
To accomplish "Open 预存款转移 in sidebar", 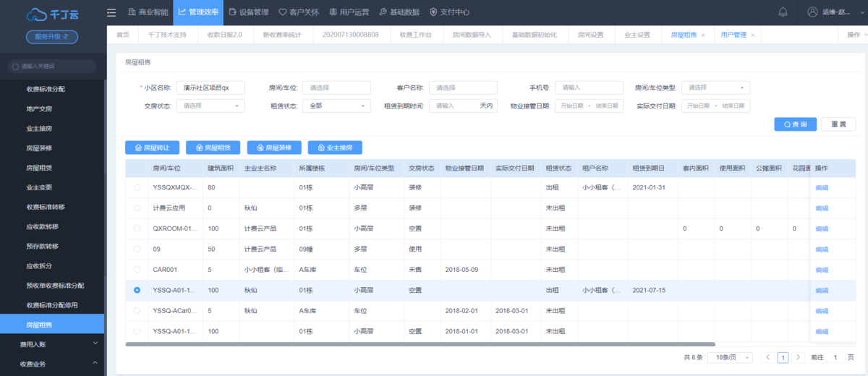I will [42, 246].
